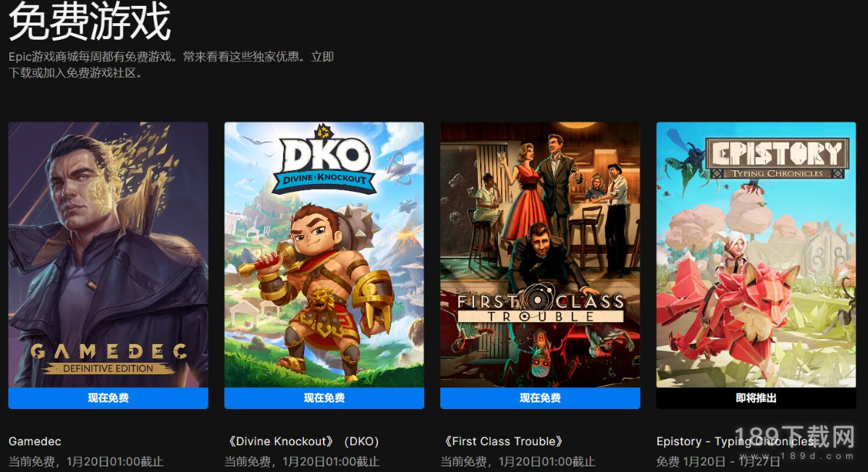
Task: Click 现在免费 button under Divine Knockout
Action: [324, 398]
